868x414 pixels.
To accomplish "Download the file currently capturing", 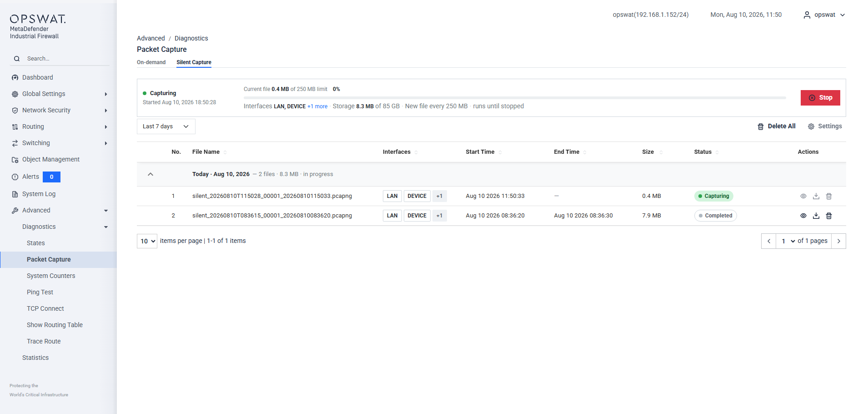I will (x=816, y=196).
